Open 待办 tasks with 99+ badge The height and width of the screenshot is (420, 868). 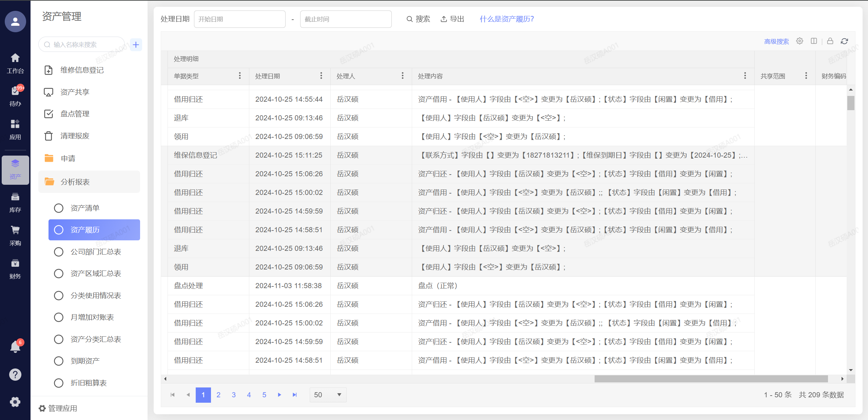15,96
